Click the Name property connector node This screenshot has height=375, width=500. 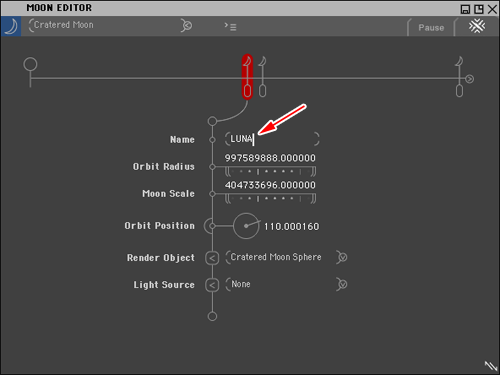[212, 140]
